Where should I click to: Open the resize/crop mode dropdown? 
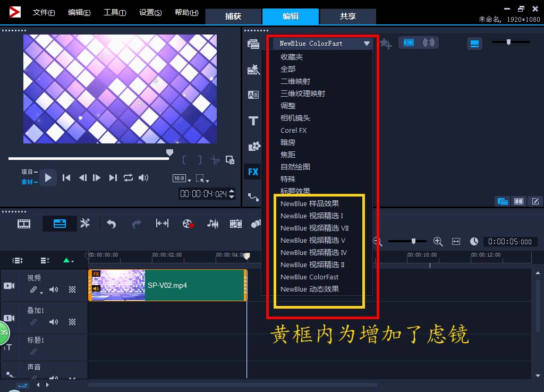click(x=202, y=178)
